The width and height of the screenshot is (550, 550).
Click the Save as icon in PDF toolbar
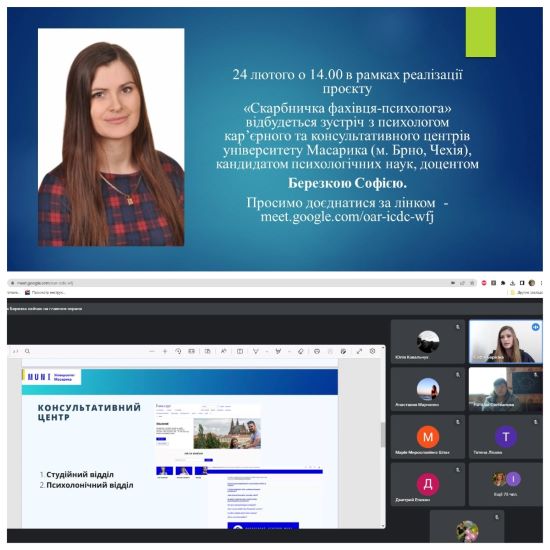[x=343, y=351]
